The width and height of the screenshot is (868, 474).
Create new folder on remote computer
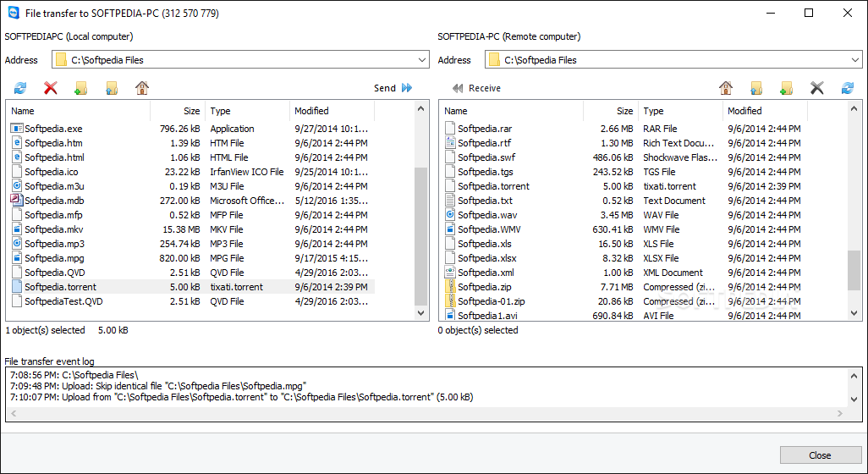point(786,87)
